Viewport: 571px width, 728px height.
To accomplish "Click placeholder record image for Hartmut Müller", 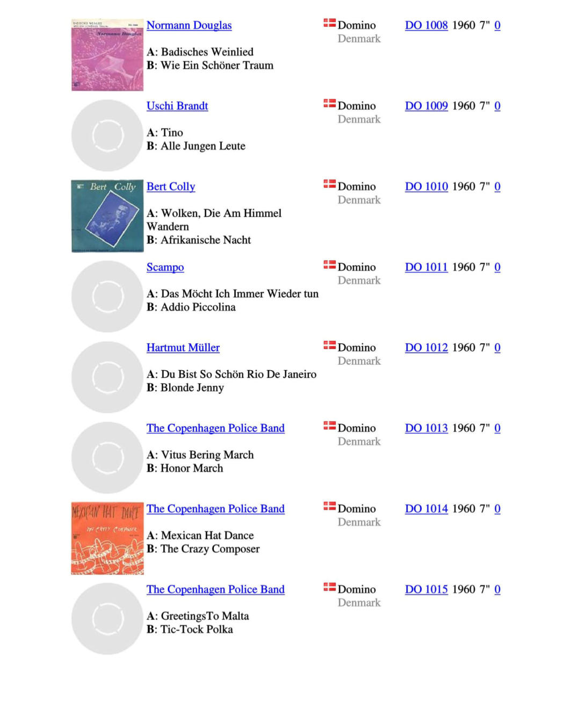I will tap(107, 377).
